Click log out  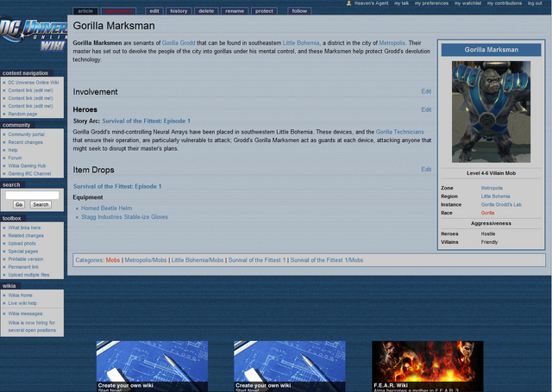[x=535, y=3]
